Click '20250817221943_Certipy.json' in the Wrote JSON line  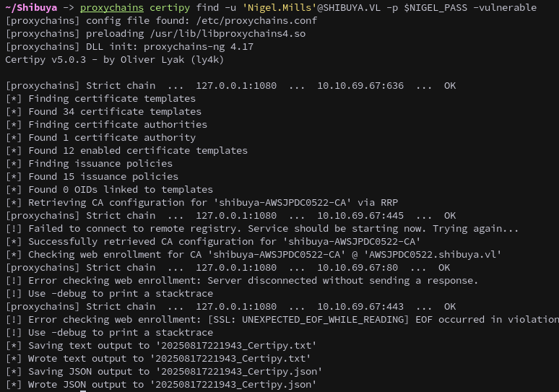(x=233, y=385)
